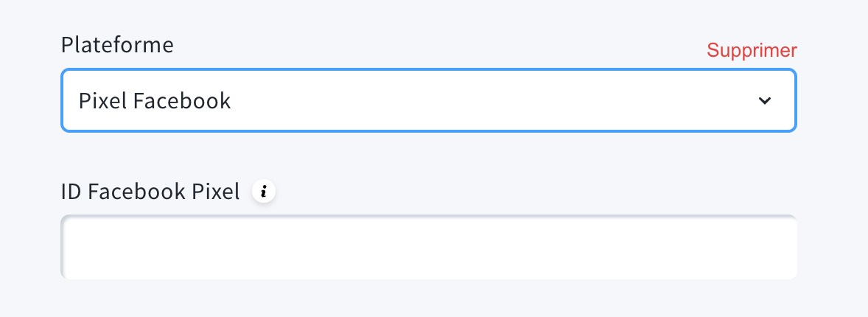Screen dimensions: 868x317
Task: Click the info icon beside ID Facebook Pixel
Action: tap(264, 192)
